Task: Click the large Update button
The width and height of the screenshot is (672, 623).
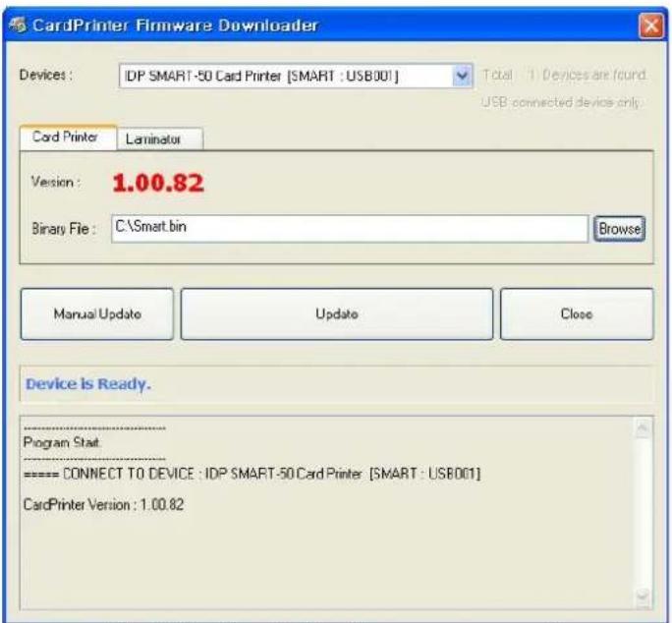Action: click(x=337, y=313)
